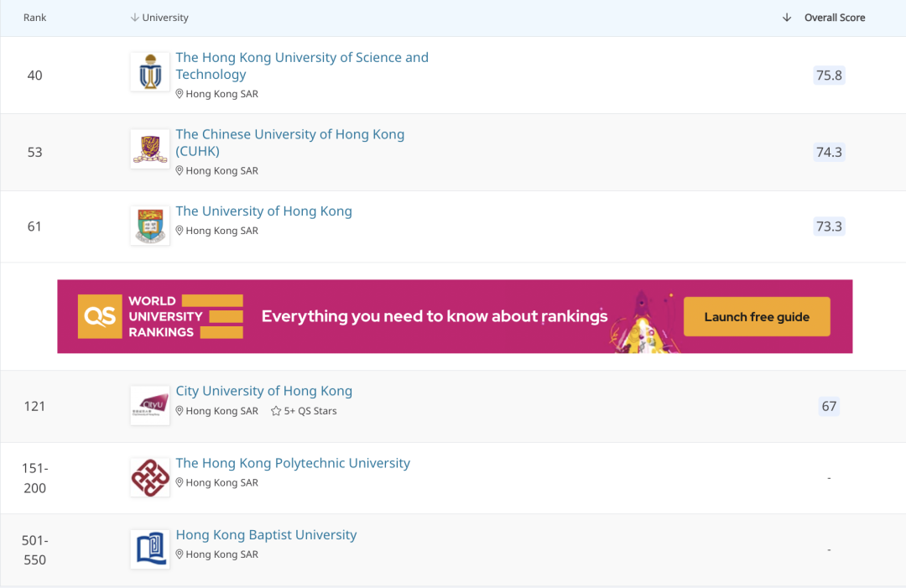906x588 pixels.
Task: Click the star icon beside 5+ QS Stars
Action: pyautogui.click(x=276, y=411)
